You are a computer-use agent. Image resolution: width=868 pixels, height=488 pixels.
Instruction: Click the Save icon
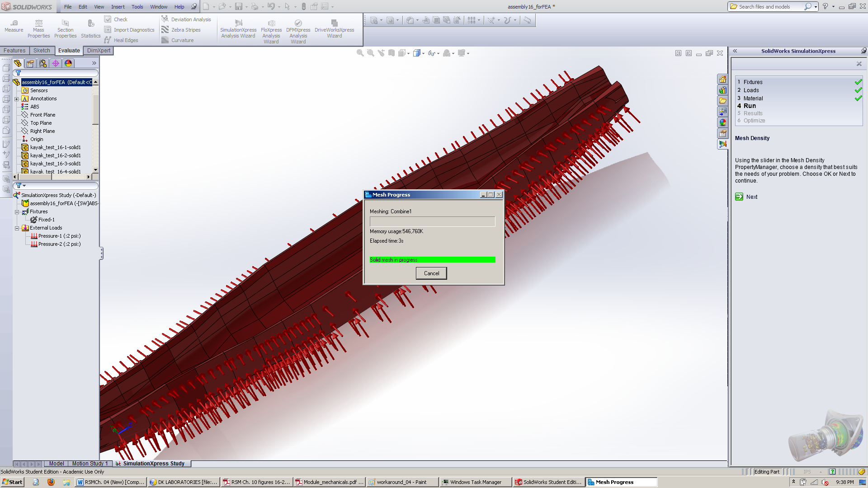click(238, 7)
